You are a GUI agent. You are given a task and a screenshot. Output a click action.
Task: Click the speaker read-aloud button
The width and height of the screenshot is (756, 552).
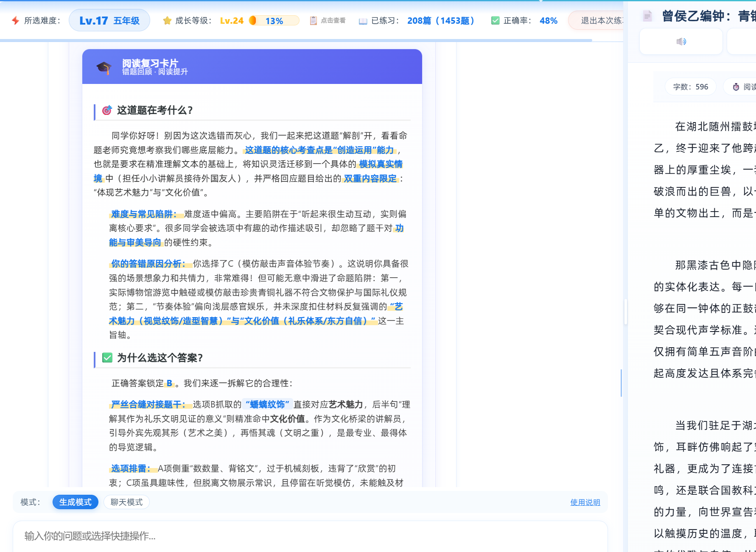coord(681,41)
